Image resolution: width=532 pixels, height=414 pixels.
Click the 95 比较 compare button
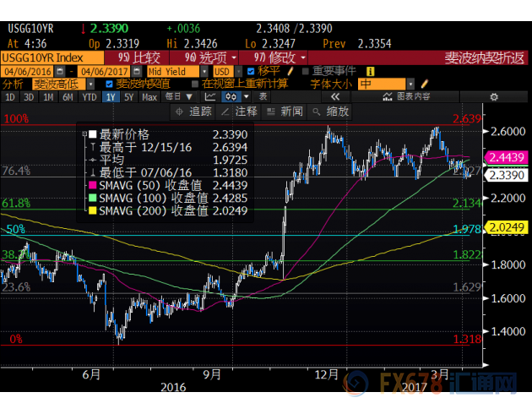coord(137,57)
